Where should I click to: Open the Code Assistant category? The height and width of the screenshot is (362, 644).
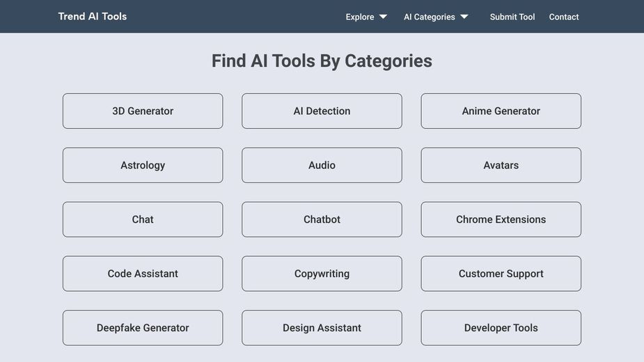click(x=143, y=274)
